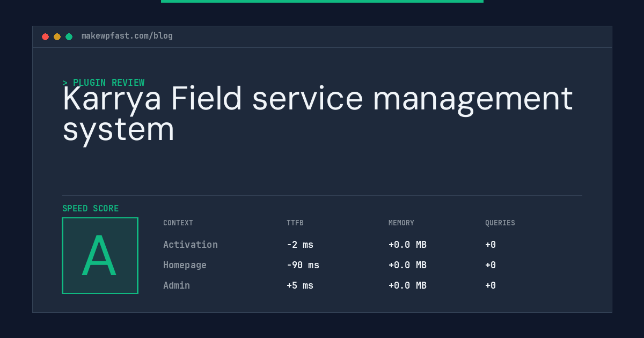This screenshot has width=644, height=338.
Task: Click the large grade A score box
Action: point(100,255)
